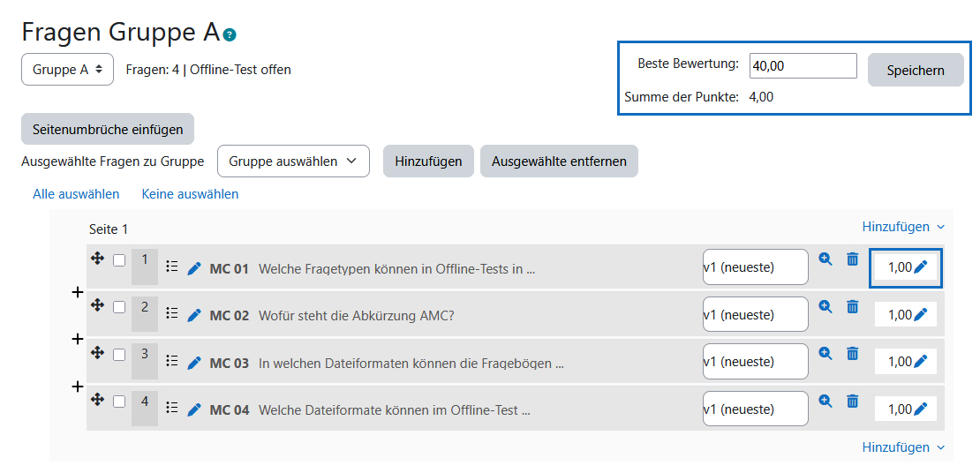The width and height of the screenshot is (980, 473).
Task: Open version dropdown for MC 02
Action: pyautogui.click(x=755, y=314)
